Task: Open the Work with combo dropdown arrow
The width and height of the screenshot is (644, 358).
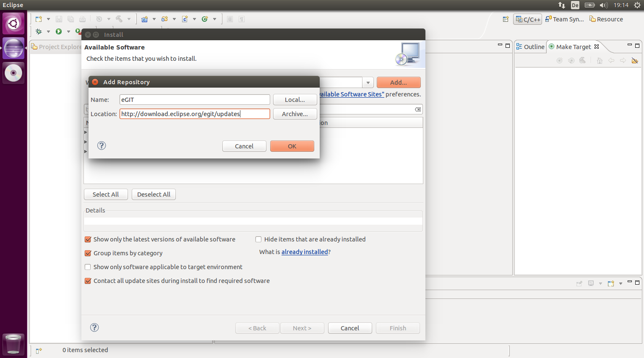Action: coord(368,83)
